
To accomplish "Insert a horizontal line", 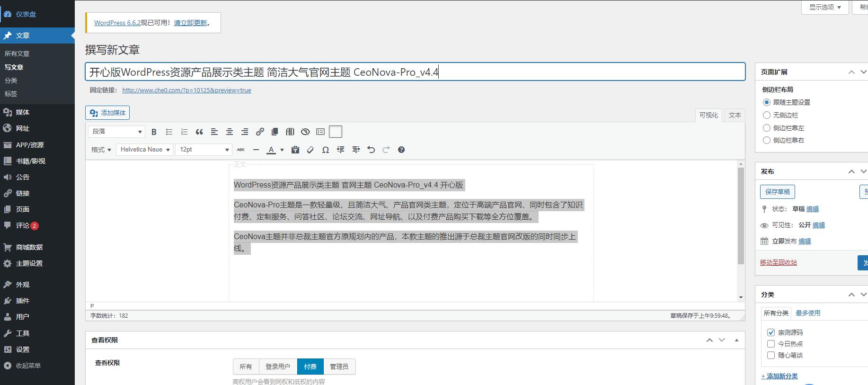I will (x=256, y=150).
